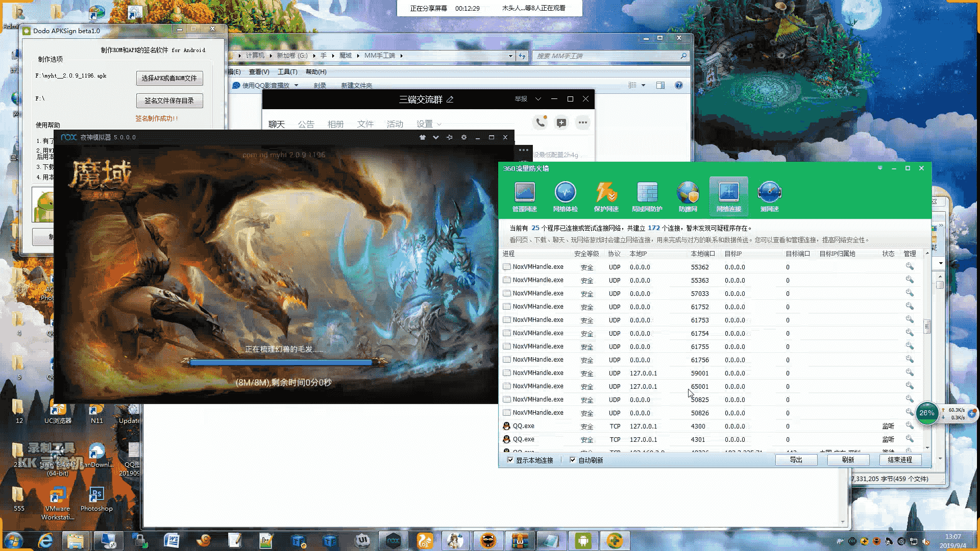Viewport: 980px width, 551px height.
Task: Switch to QQ group 相册 tab
Action: pyautogui.click(x=335, y=124)
